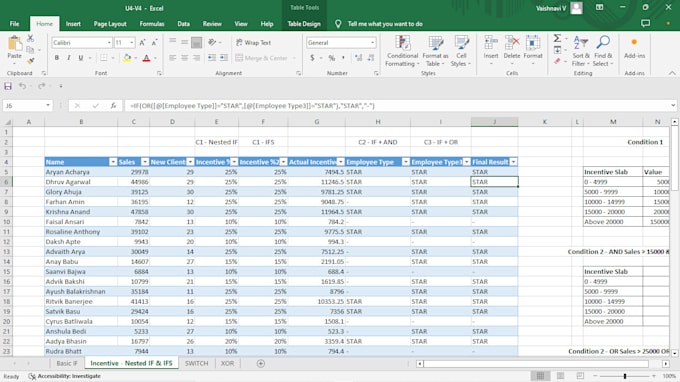The width and height of the screenshot is (680, 382).
Task: Open the File menu
Action: [14, 24]
